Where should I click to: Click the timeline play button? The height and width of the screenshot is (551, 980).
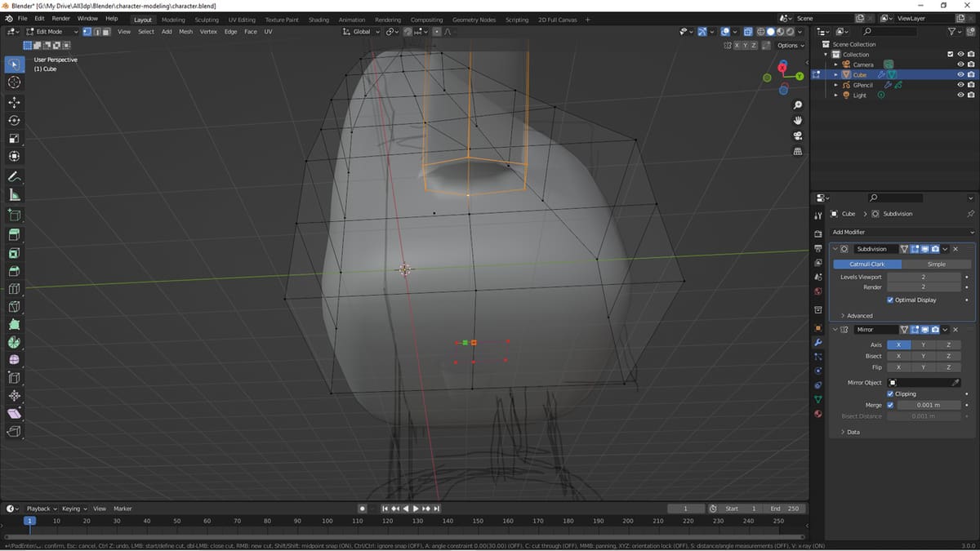(415, 509)
